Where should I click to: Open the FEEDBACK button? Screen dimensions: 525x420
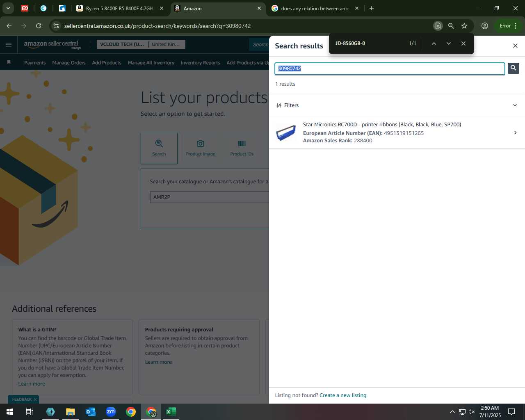tap(22, 399)
